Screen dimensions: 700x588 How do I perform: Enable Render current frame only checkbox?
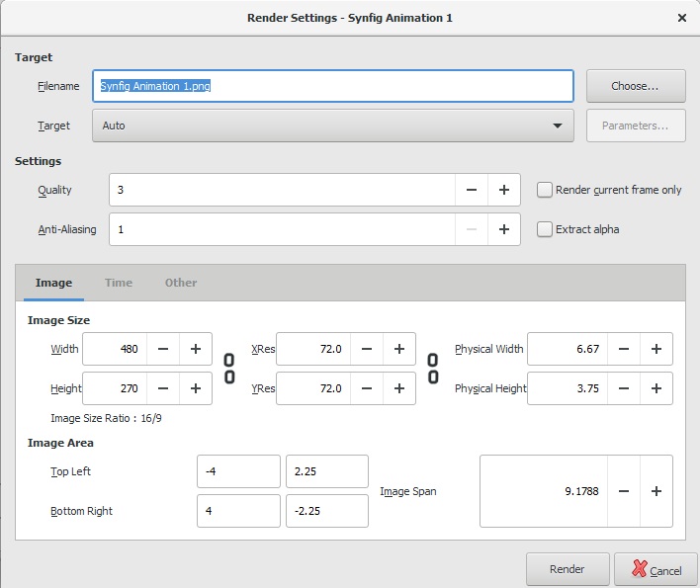(545, 190)
